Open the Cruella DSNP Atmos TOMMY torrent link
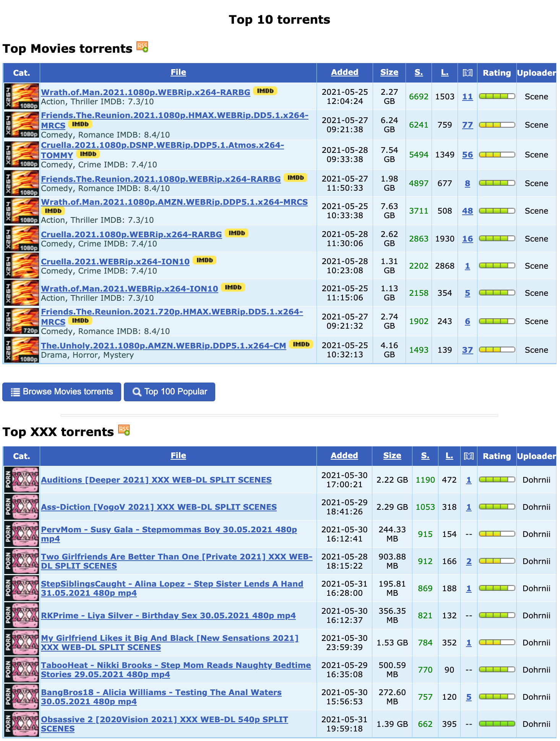 [162, 146]
